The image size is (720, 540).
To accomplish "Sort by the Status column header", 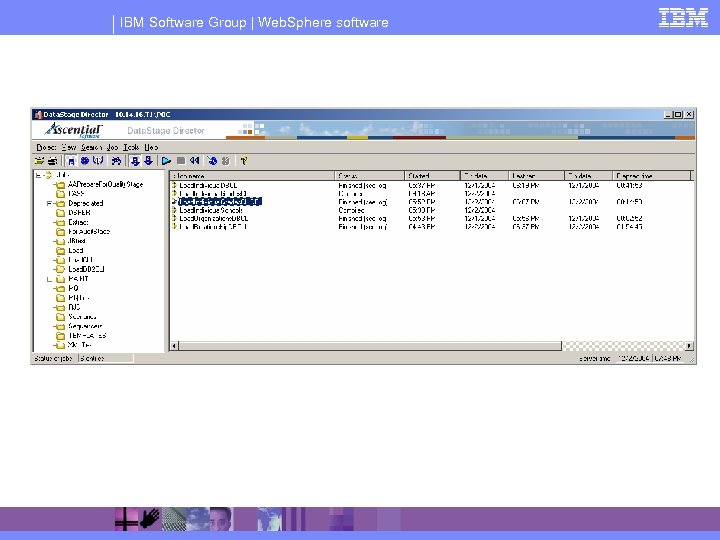I will [370, 175].
